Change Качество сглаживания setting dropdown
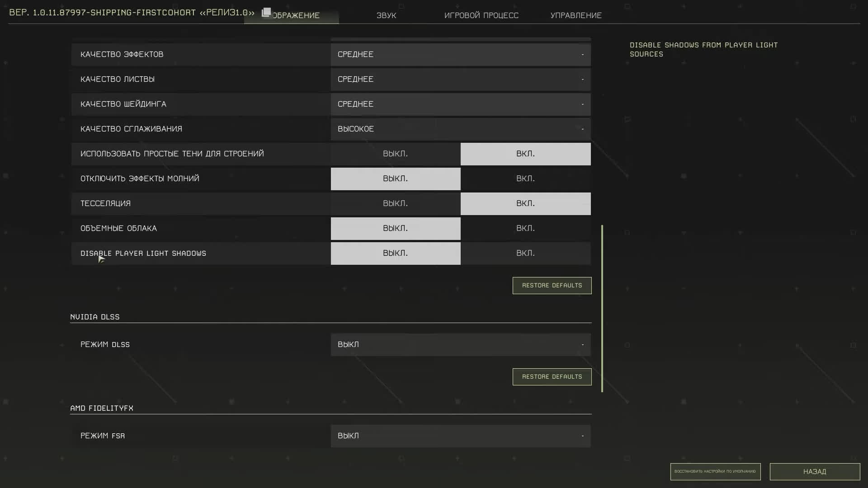This screenshot has height=488, width=868. 460,129
